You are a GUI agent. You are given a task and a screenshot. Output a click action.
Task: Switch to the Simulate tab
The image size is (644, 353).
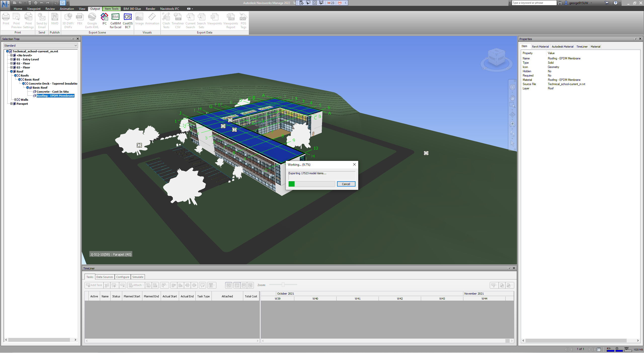pos(138,277)
